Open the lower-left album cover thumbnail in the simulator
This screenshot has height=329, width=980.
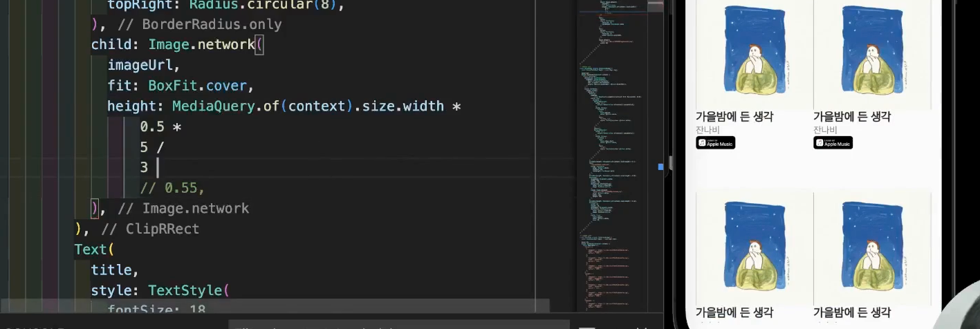point(755,247)
